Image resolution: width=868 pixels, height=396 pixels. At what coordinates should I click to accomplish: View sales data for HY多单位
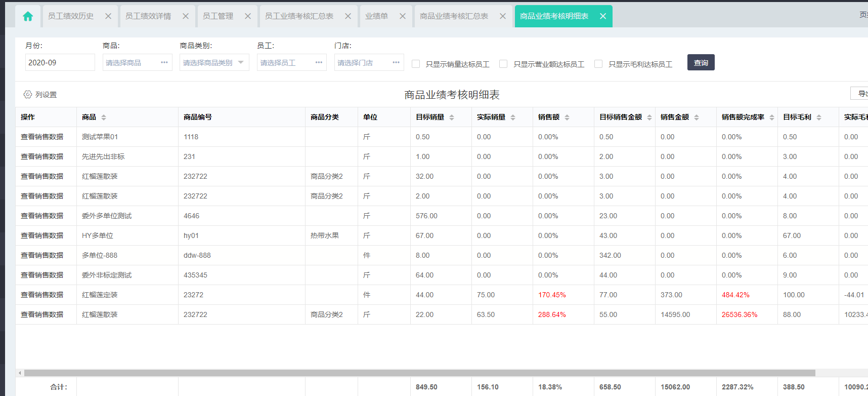coord(42,235)
